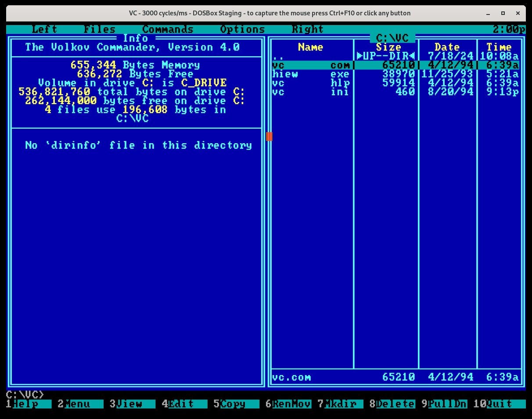Click the clock showing 2:00p
The image size is (532, 419).
(509, 29)
